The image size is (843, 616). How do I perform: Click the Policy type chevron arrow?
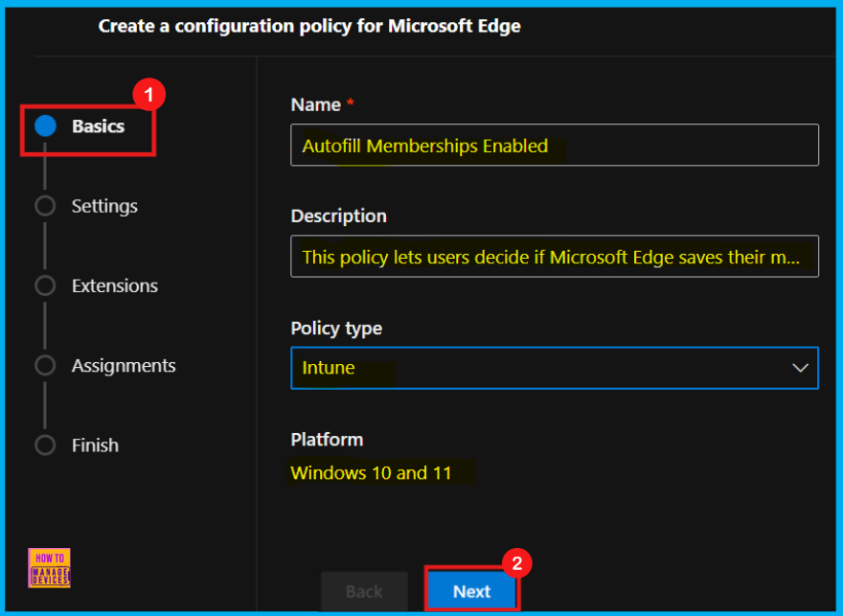800,368
